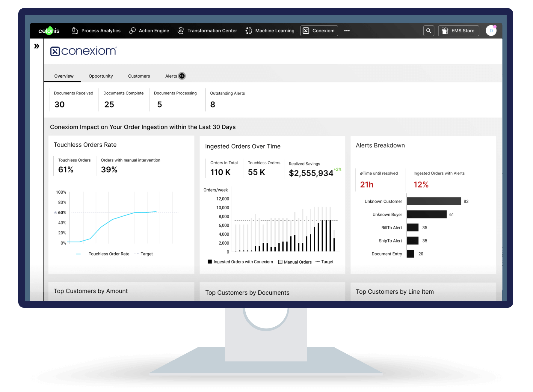Viewport: 533px width, 392px height.
Task: Click Ingested Orders with Alerts 12%
Action: click(x=421, y=185)
